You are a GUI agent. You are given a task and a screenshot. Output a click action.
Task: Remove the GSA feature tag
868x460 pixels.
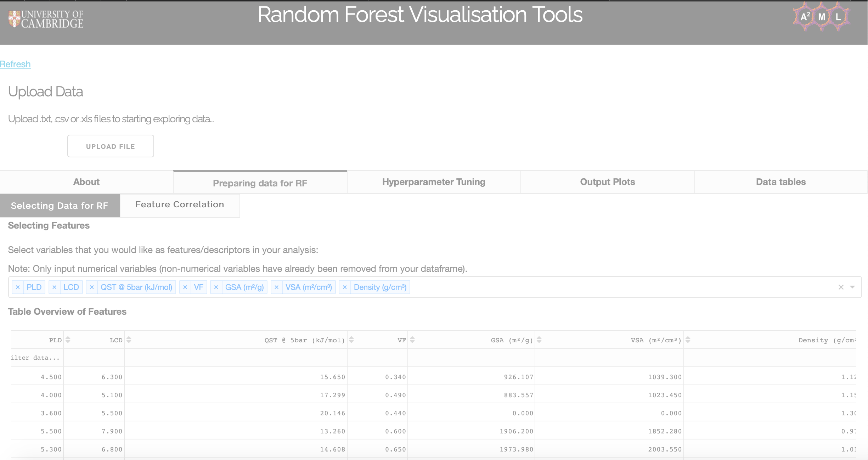tap(216, 287)
